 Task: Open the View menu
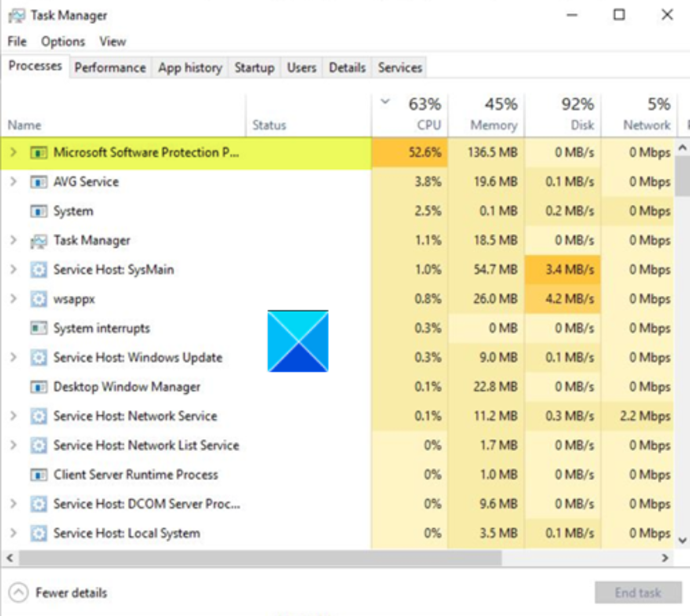click(112, 41)
